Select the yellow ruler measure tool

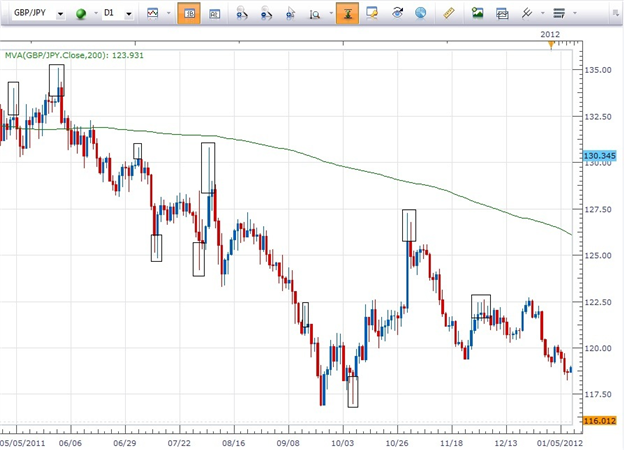[x=449, y=13]
